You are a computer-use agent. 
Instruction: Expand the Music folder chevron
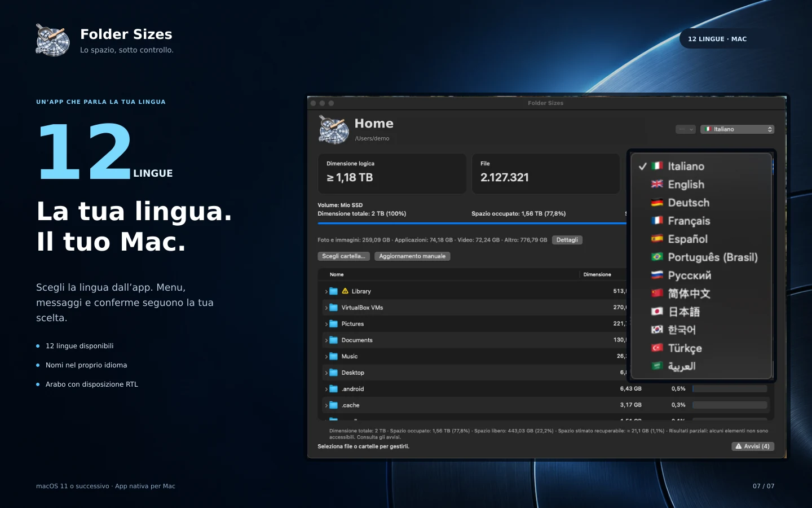[326, 357]
